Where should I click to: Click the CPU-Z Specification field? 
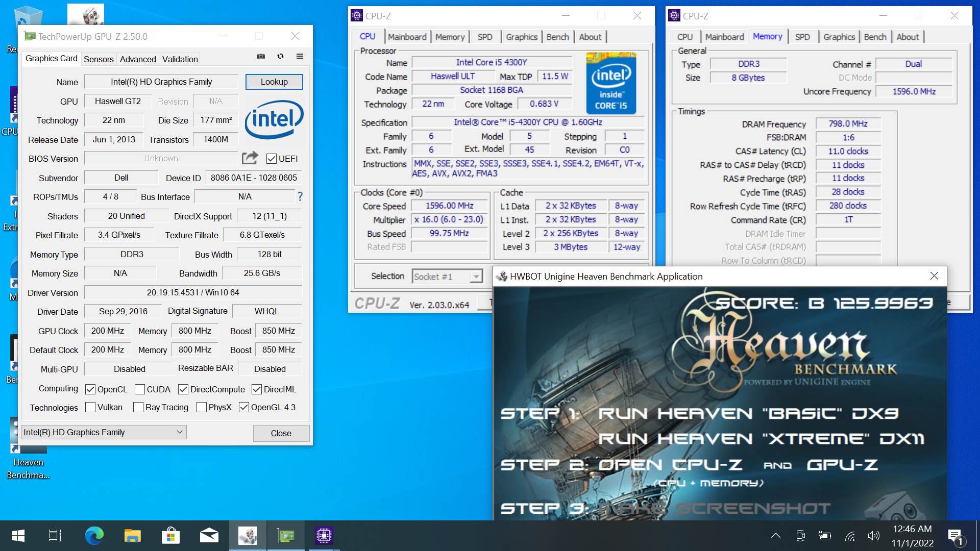click(528, 122)
